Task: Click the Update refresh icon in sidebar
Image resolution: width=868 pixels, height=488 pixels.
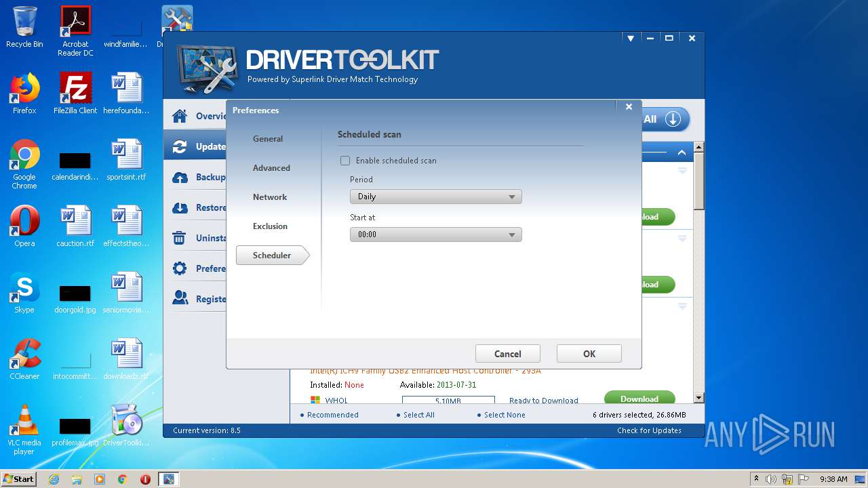Action: (x=180, y=146)
